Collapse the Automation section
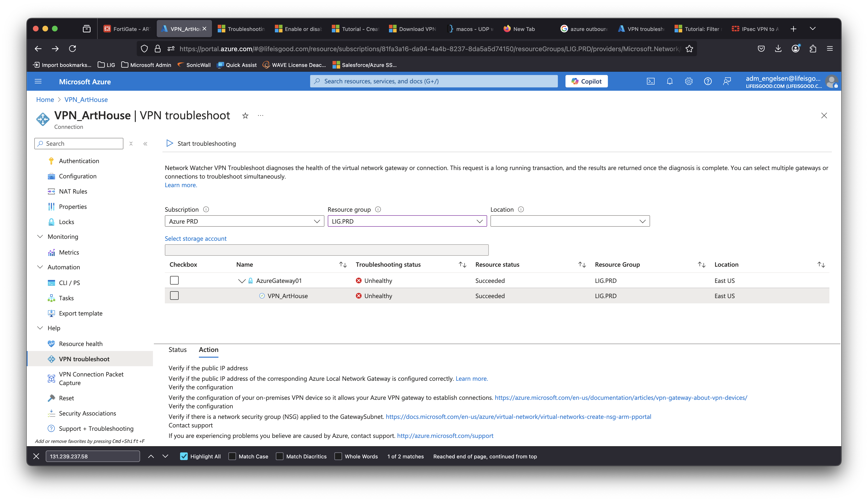The width and height of the screenshot is (868, 501). coord(40,267)
